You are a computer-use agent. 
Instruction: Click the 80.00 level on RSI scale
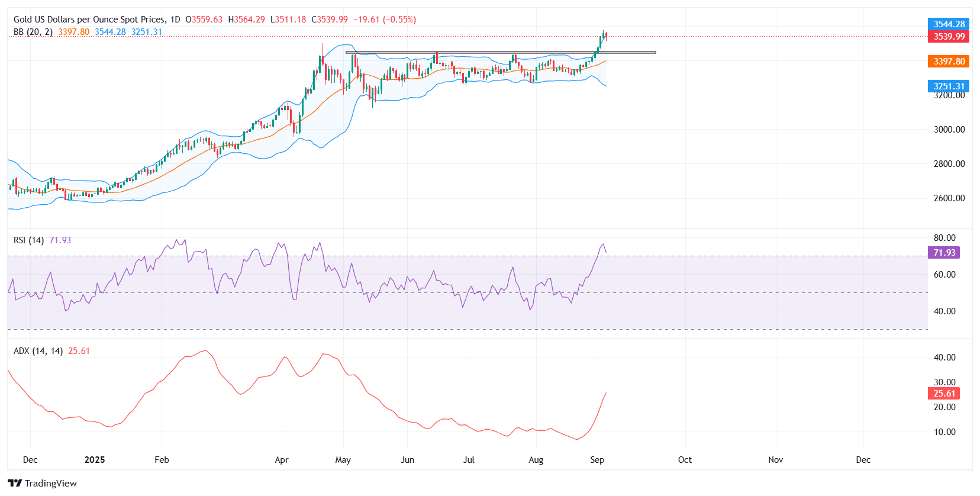(x=944, y=238)
